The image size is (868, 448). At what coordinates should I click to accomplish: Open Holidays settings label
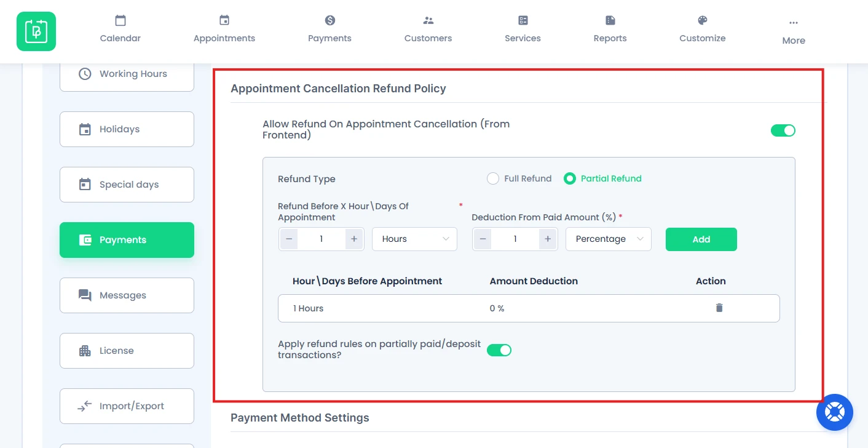coord(119,129)
